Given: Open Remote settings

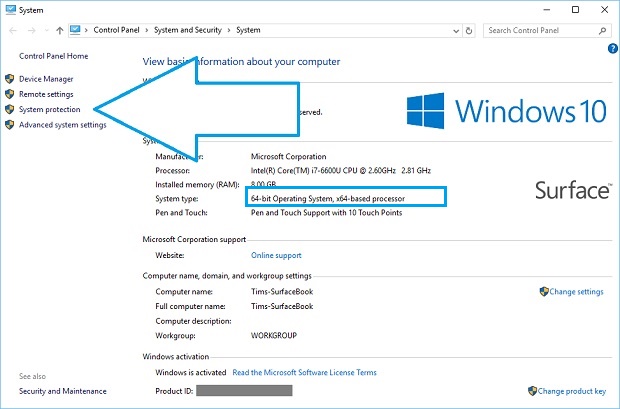Looking at the screenshot, I should tap(46, 95).
